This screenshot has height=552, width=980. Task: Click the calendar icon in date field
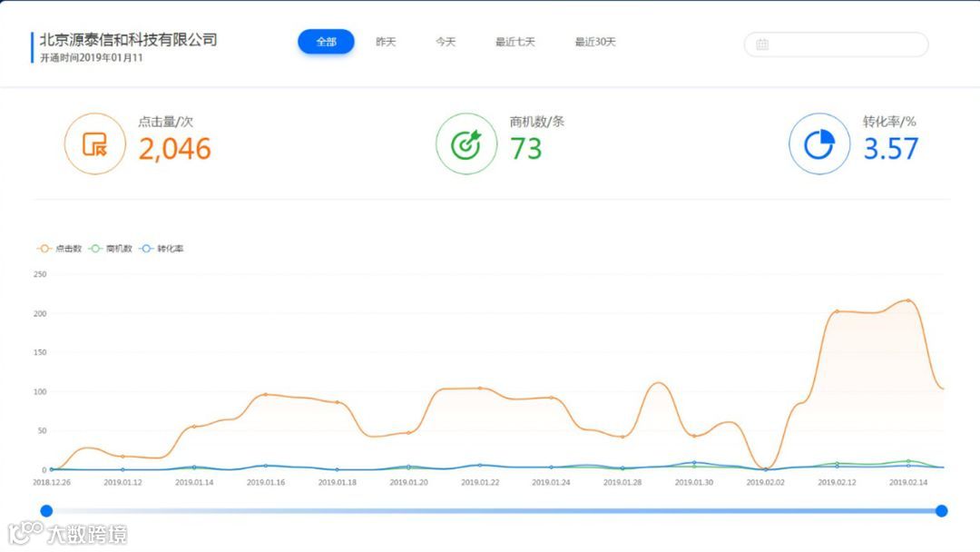[x=762, y=44]
